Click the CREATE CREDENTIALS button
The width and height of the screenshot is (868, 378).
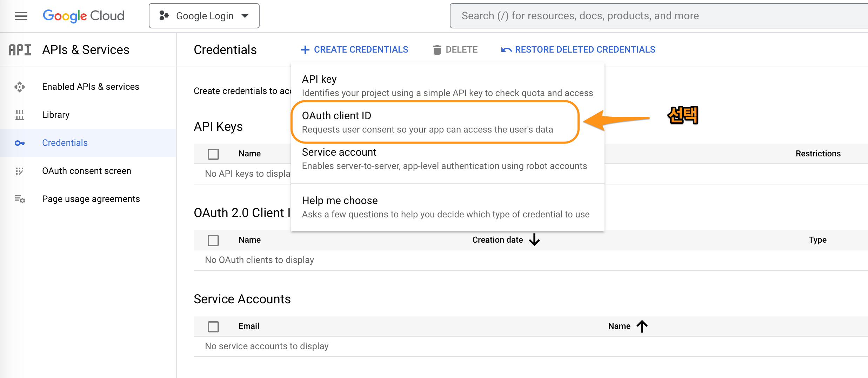[355, 50]
